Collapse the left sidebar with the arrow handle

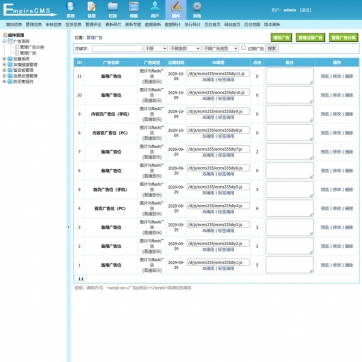click(69, 227)
